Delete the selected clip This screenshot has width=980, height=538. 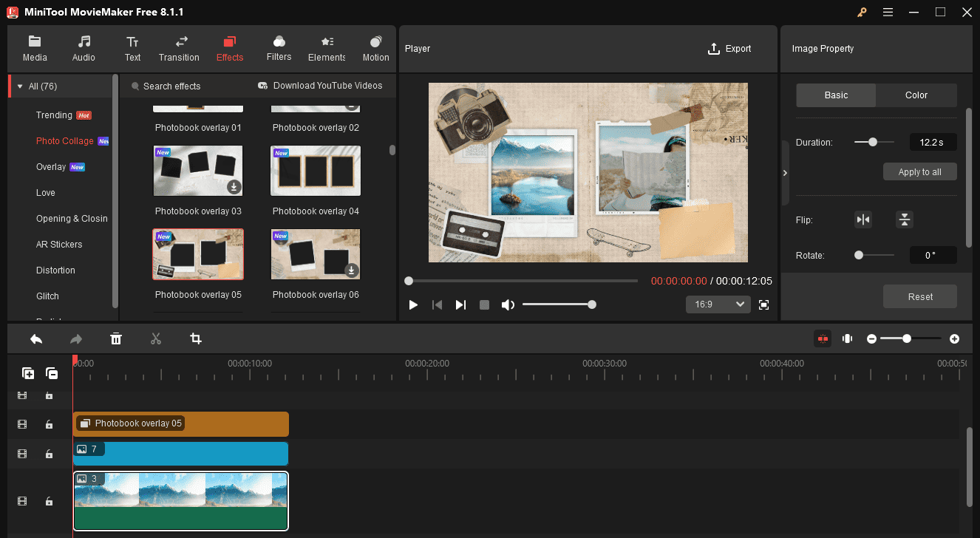click(x=116, y=338)
